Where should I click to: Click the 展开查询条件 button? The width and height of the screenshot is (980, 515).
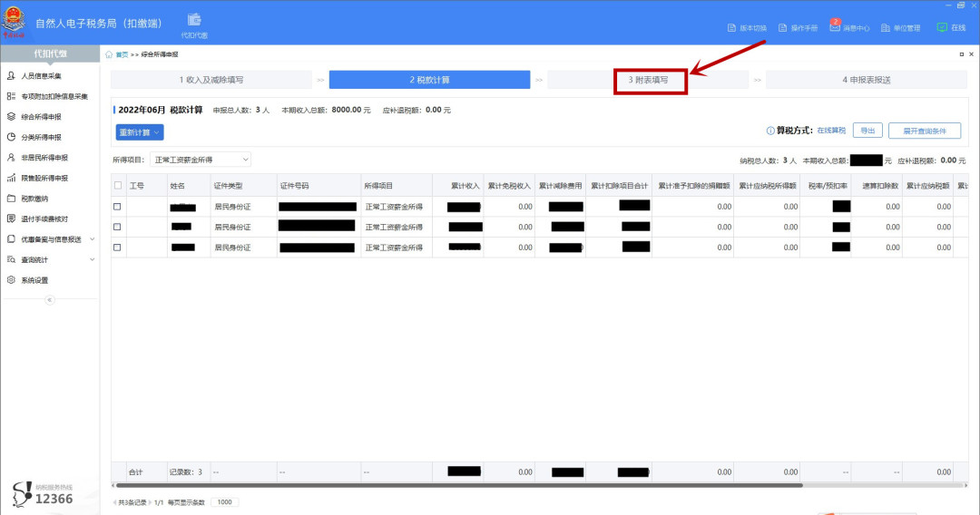tap(924, 131)
